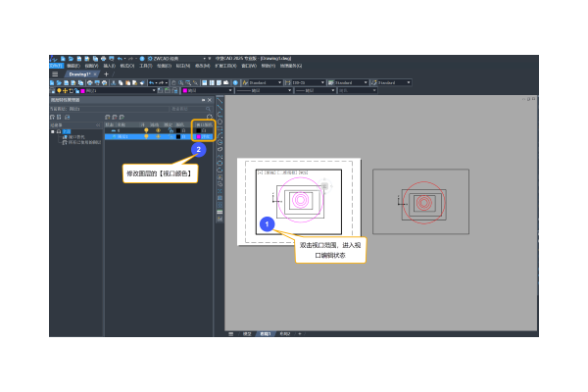Click the undo arrow in title bar

pyautogui.click(x=118, y=58)
